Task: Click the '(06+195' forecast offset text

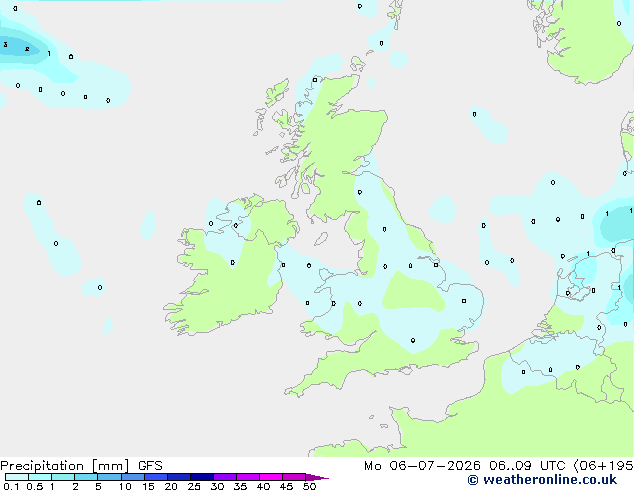Action: tap(603, 466)
